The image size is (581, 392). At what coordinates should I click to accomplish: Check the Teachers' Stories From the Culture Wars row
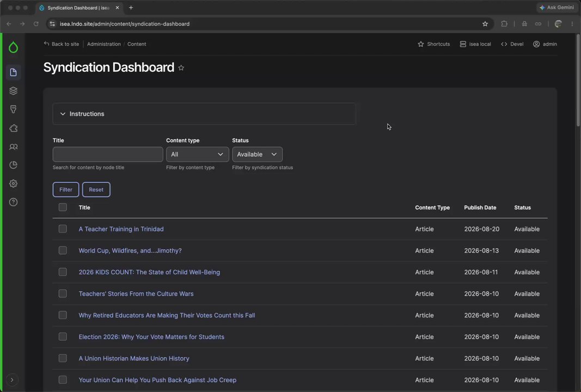[63, 293]
